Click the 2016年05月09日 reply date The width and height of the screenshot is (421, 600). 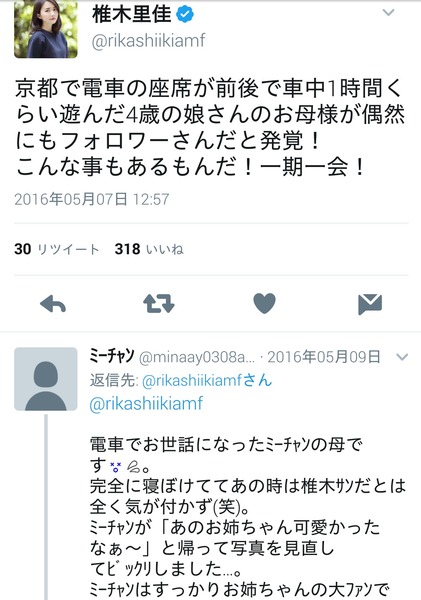(324, 357)
